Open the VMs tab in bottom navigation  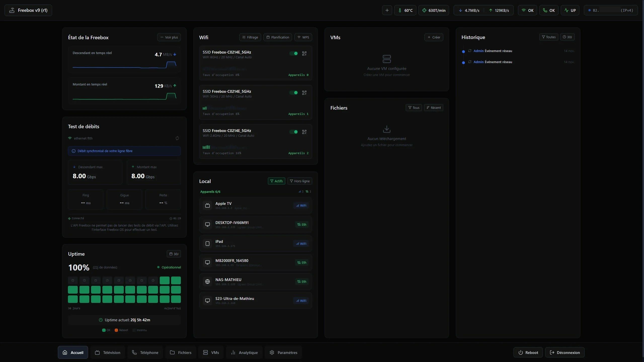coord(211,352)
